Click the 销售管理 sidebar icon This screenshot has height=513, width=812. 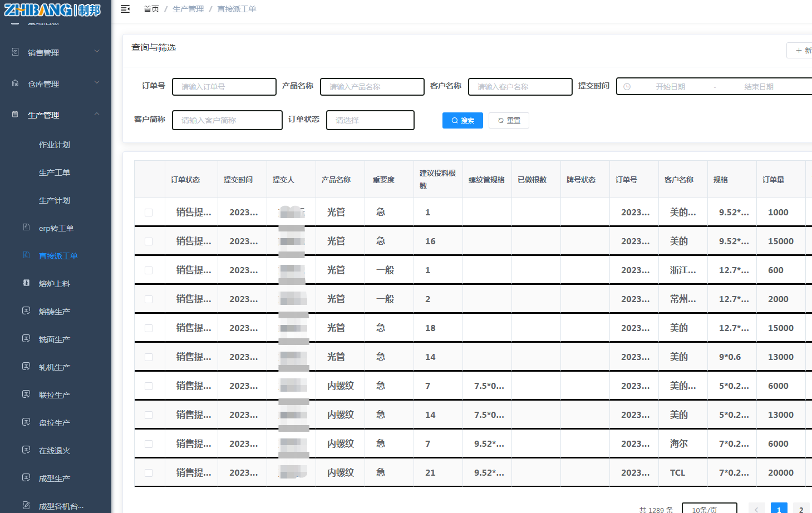pyautogui.click(x=16, y=52)
